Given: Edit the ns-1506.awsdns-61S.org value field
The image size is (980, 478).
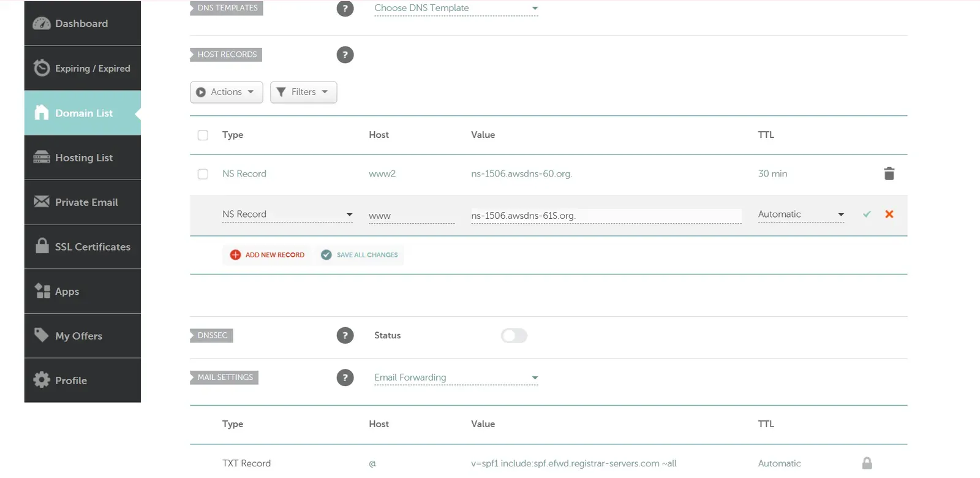Looking at the screenshot, I should pyautogui.click(x=606, y=216).
